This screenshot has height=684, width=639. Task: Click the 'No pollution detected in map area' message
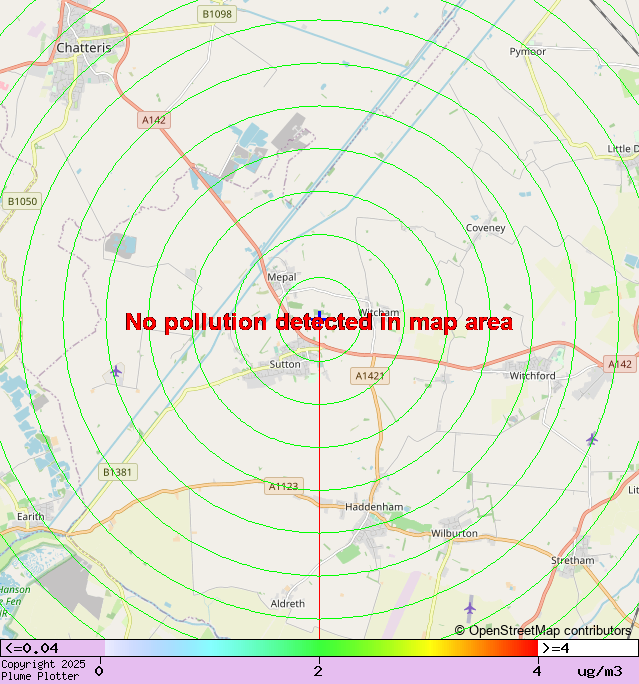tap(319, 322)
